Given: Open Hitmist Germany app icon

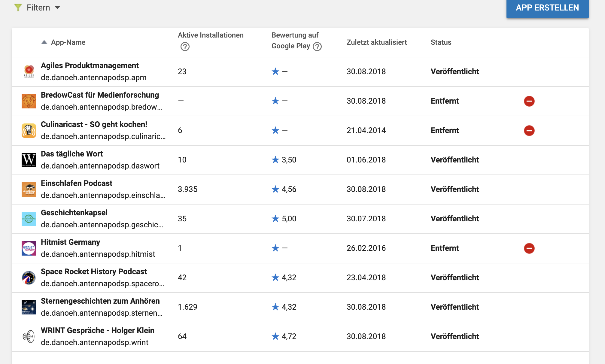Looking at the screenshot, I should pos(29,248).
